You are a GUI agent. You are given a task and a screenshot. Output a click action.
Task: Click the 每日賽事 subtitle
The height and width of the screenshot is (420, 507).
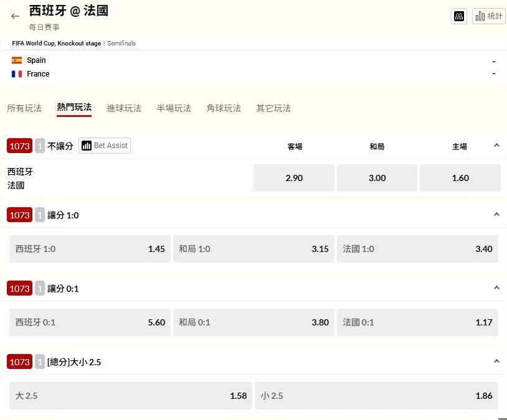pos(44,27)
